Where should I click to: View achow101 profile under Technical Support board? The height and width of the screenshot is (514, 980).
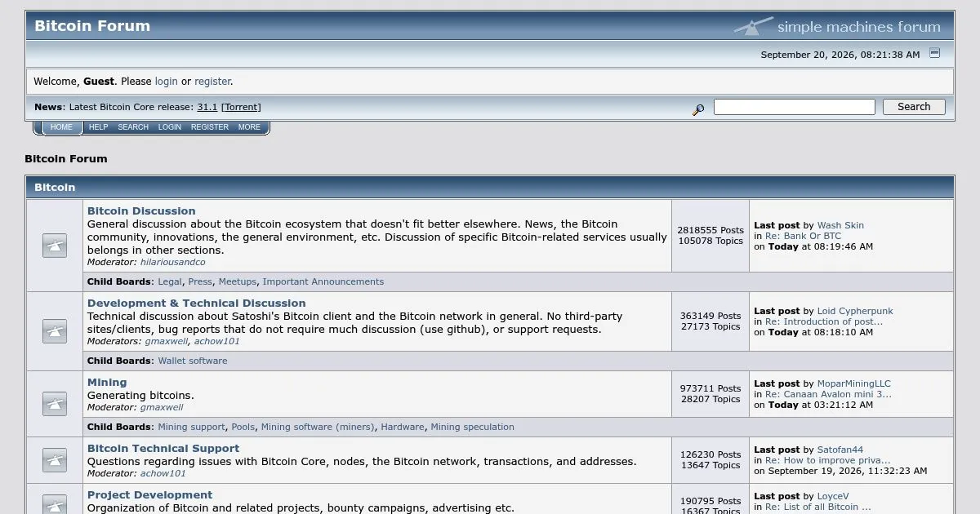[x=163, y=473]
